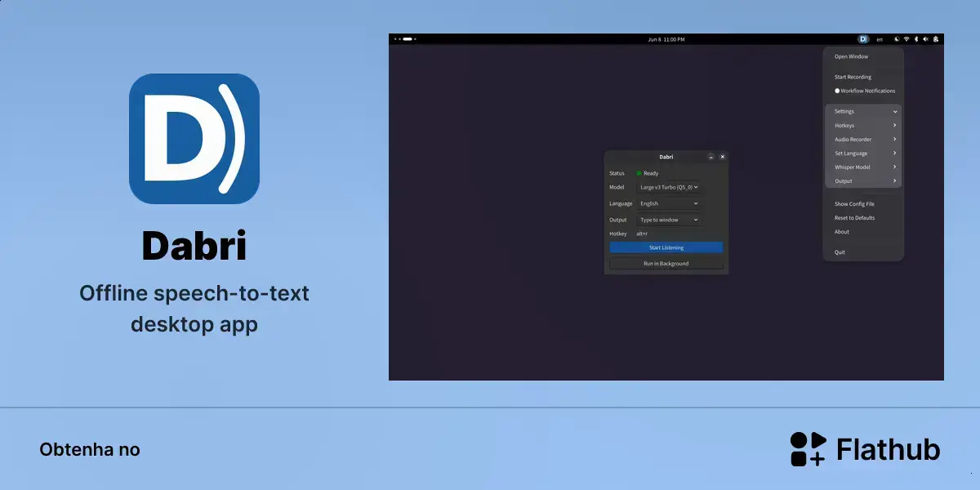
Task: Open the Wi-Fi indicator in top bar
Action: click(906, 39)
